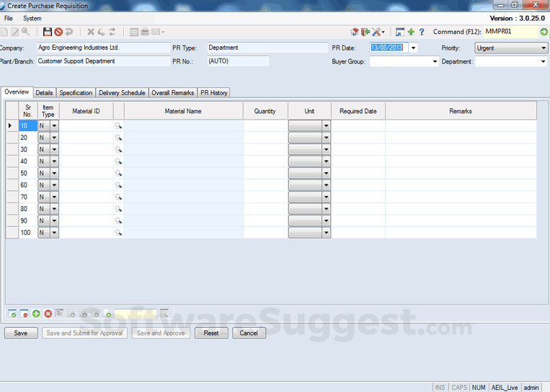Image resolution: width=550 pixels, height=392 pixels.
Task: Go to home via the house icon
Action: tap(354, 32)
